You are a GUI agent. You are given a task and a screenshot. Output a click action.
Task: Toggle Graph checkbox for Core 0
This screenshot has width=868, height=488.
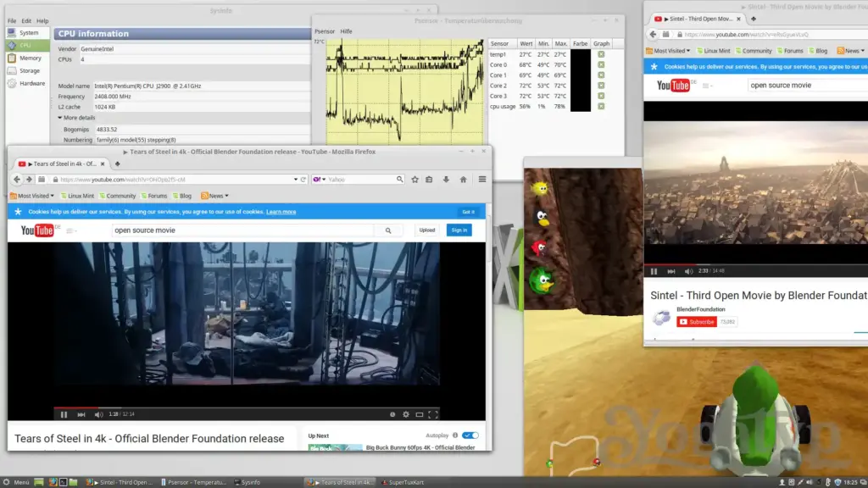point(601,64)
